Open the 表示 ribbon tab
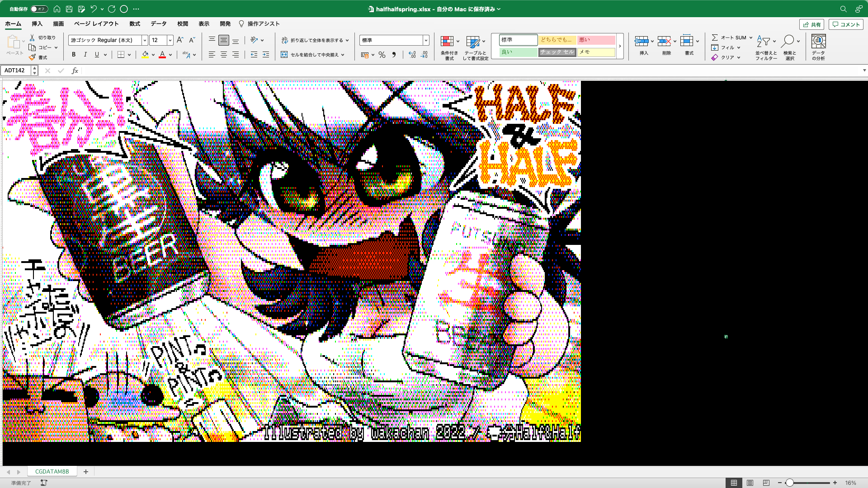 point(204,23)
